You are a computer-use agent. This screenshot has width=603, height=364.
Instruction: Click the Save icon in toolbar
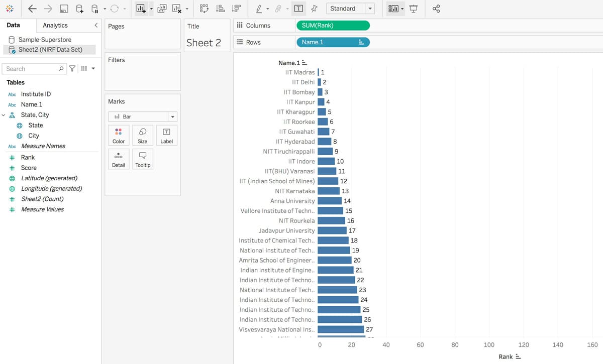(x=64, y=9)
